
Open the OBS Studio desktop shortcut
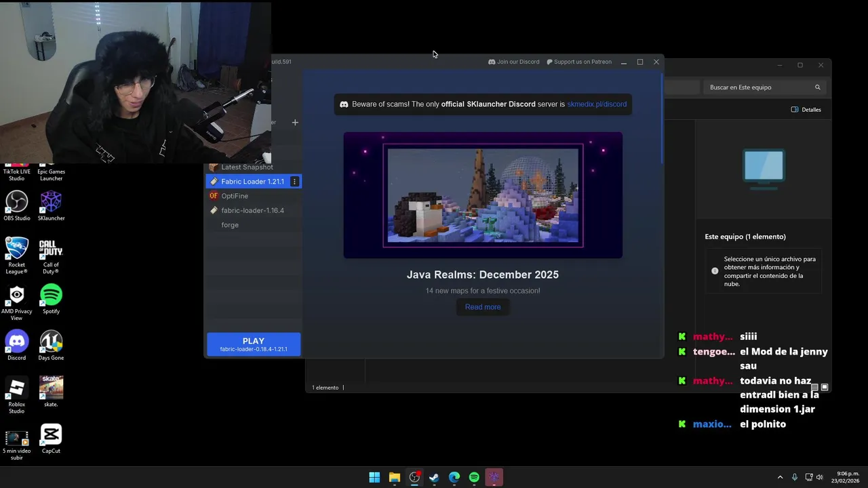tap(17, 206)
